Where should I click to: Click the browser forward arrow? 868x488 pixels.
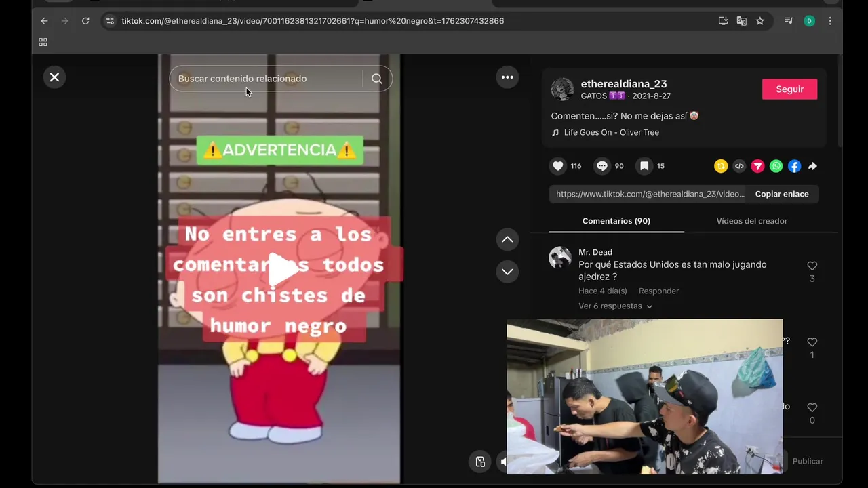(65, 21)
